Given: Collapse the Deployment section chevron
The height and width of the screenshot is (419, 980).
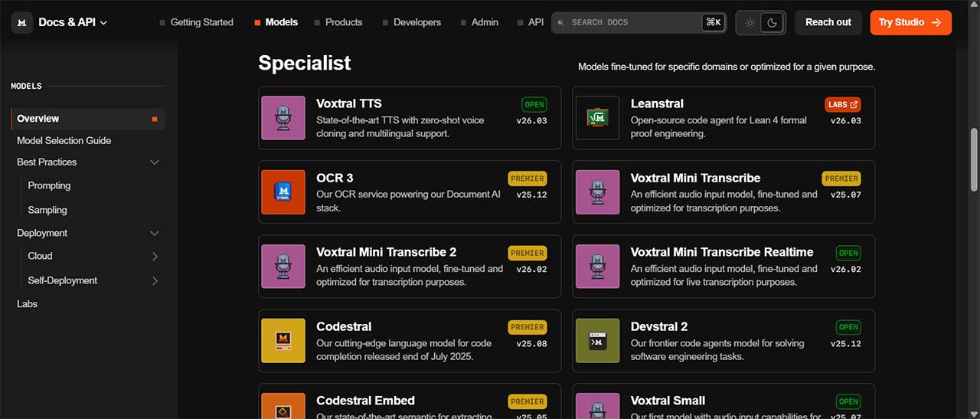Looking at the screenshot, I should pyautogui.click(x=155, y=233).
